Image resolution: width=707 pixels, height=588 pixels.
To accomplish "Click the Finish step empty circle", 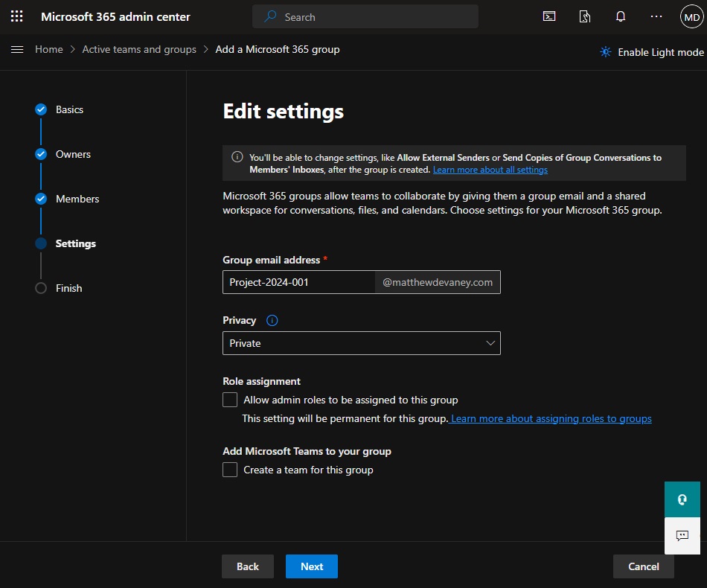I will pos(41,288).
